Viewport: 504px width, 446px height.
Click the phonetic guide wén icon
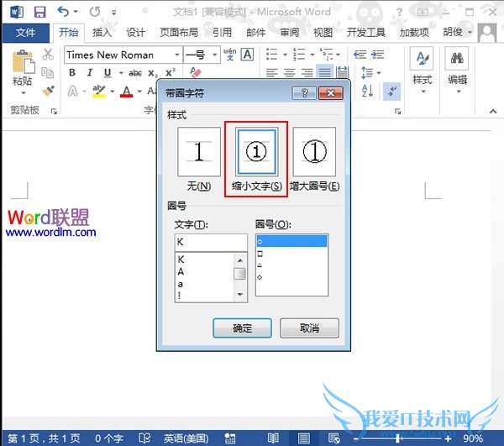point(230,55)
